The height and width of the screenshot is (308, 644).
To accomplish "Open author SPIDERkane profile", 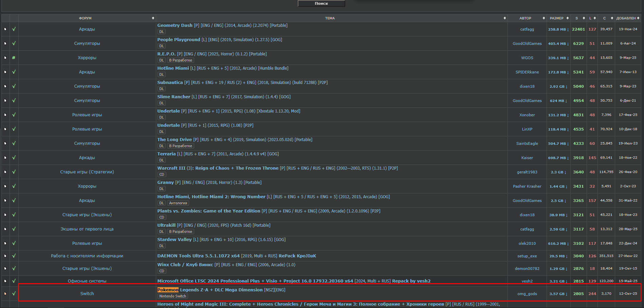I will (x=527, y=72).
